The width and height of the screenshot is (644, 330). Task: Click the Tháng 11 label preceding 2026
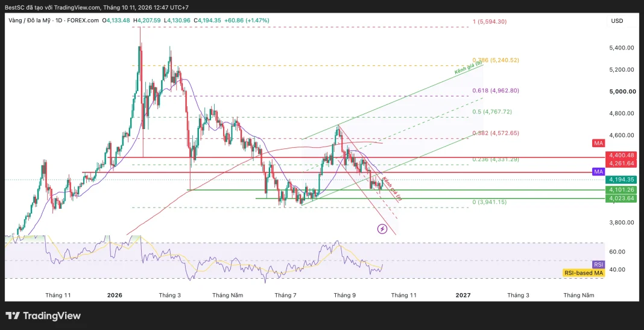(x=58, y=295)
